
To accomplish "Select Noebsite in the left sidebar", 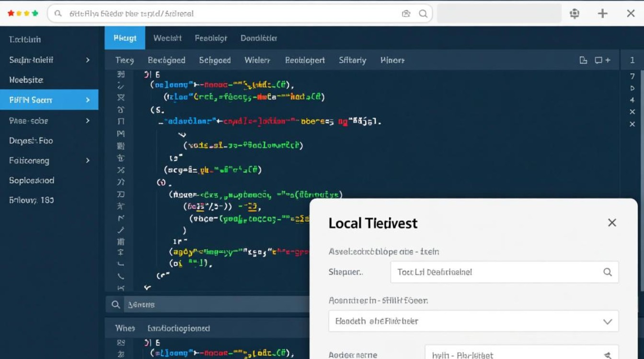I will [x=26, y=80].
